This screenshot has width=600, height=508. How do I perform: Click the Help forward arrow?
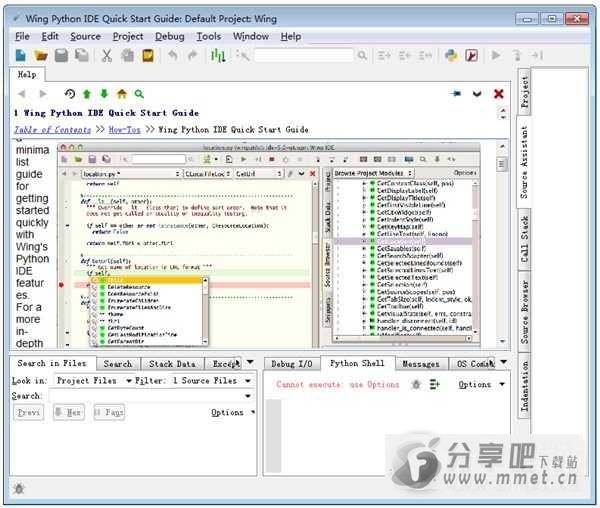click(43, 94)
